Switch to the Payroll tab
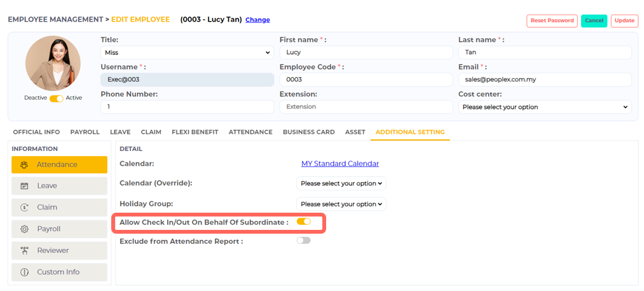644x291 pixels. coord(85,132)
